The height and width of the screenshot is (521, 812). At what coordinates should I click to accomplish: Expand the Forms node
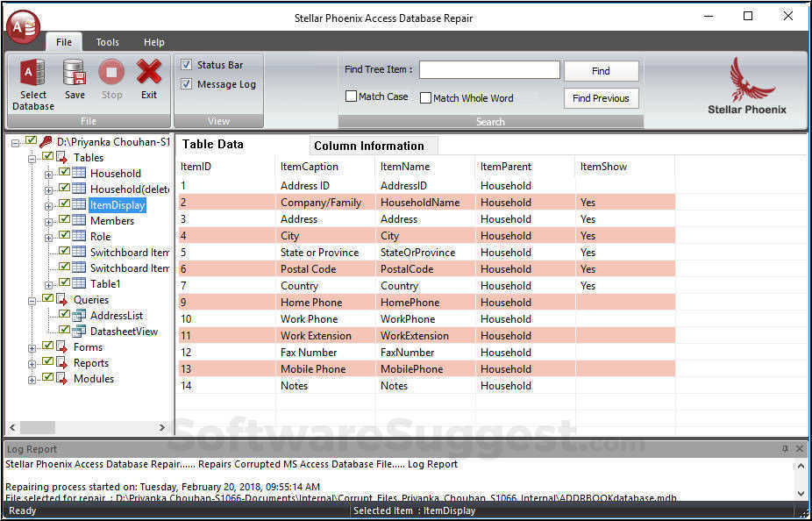(x=32, y=348)
